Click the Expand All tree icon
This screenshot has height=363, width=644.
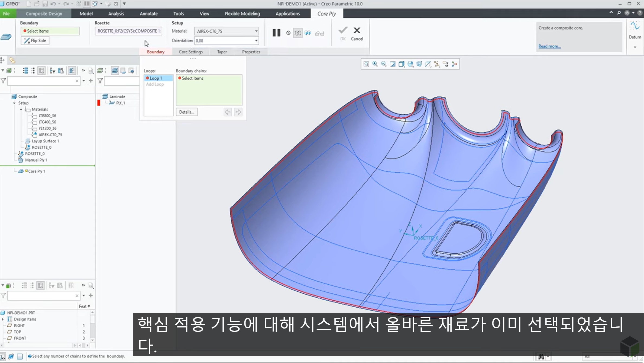[x=25, y=71]
